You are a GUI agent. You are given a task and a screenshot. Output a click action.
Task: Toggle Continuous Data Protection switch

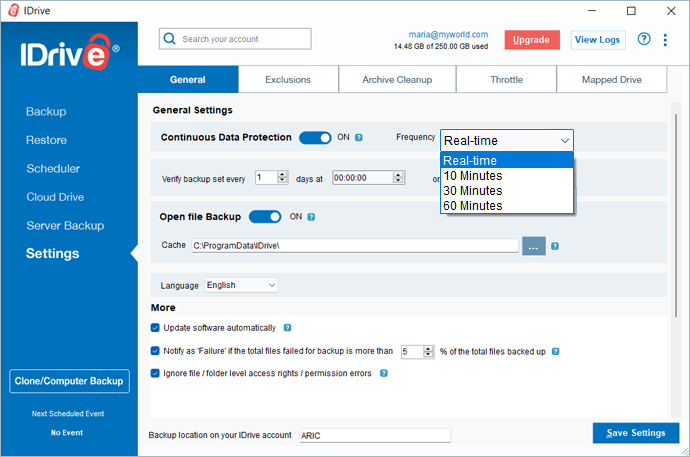tap(315, 138)
